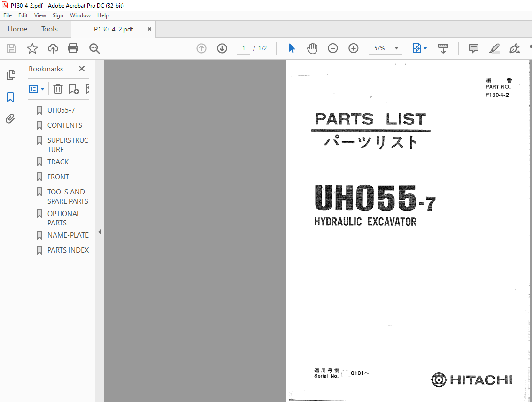Open page thumbnails panel icon
532x402 pixels.
[x=10, y=75]
